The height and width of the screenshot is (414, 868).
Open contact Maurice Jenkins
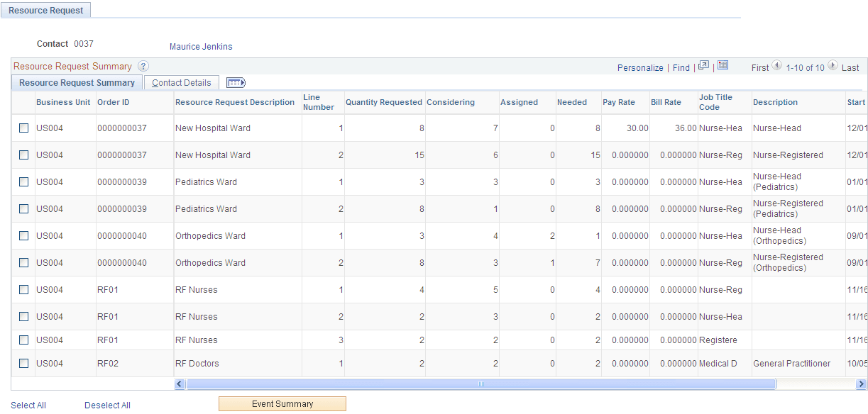point(199,47)
